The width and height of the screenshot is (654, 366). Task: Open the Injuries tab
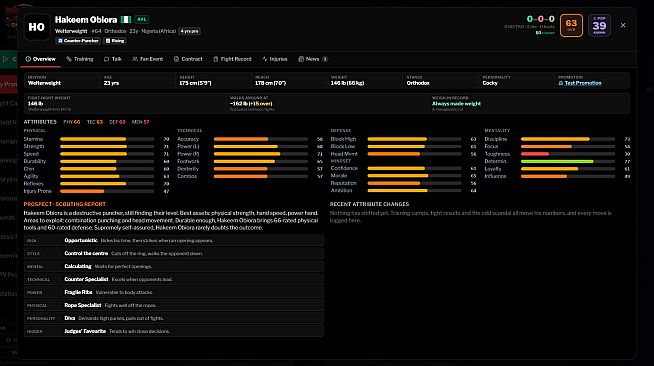coord(274,59)
